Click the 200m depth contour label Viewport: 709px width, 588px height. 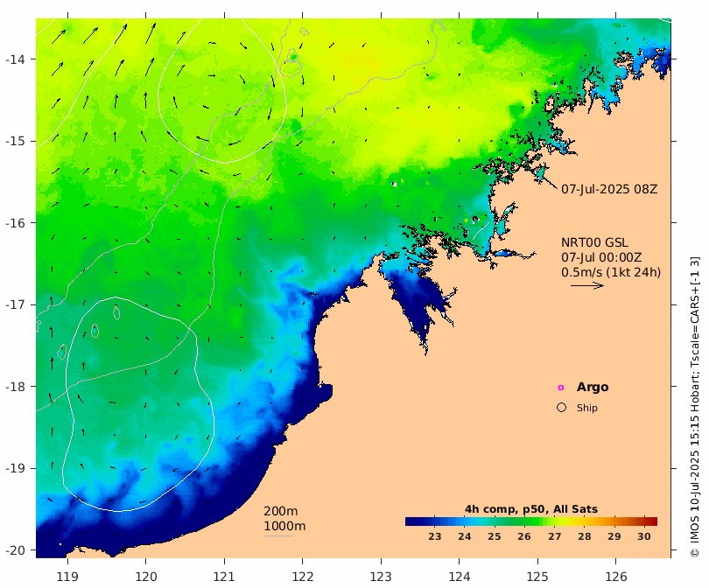click(281, 511)
